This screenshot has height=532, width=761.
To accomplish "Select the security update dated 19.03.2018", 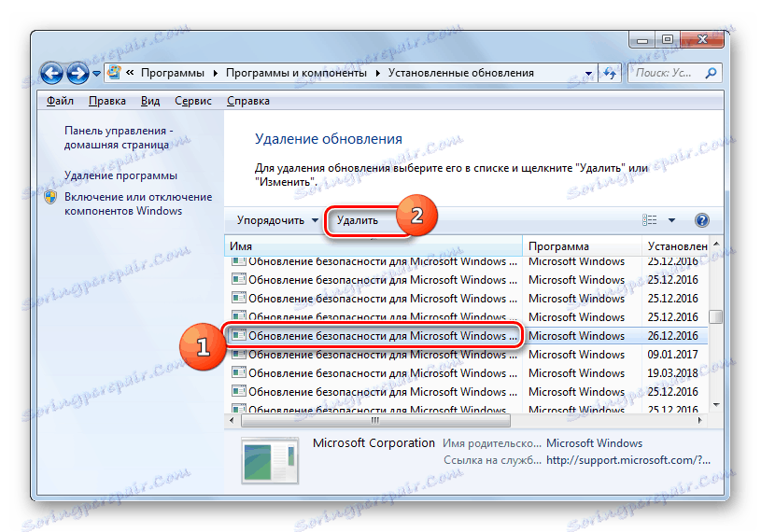I will [x=466, y=373].
